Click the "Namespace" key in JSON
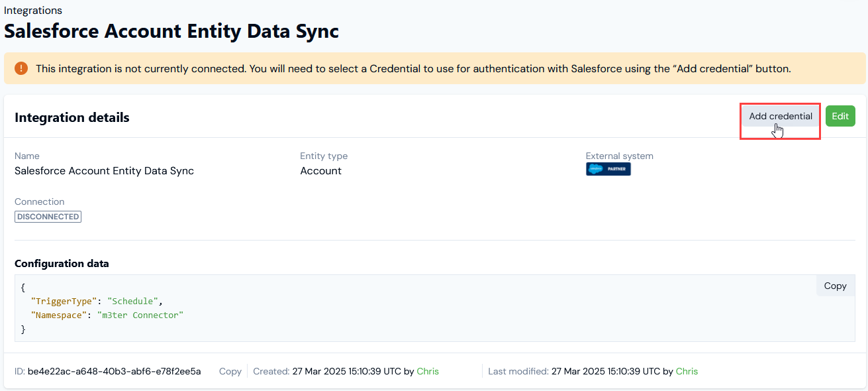868x391 pixels. [59, 315]
